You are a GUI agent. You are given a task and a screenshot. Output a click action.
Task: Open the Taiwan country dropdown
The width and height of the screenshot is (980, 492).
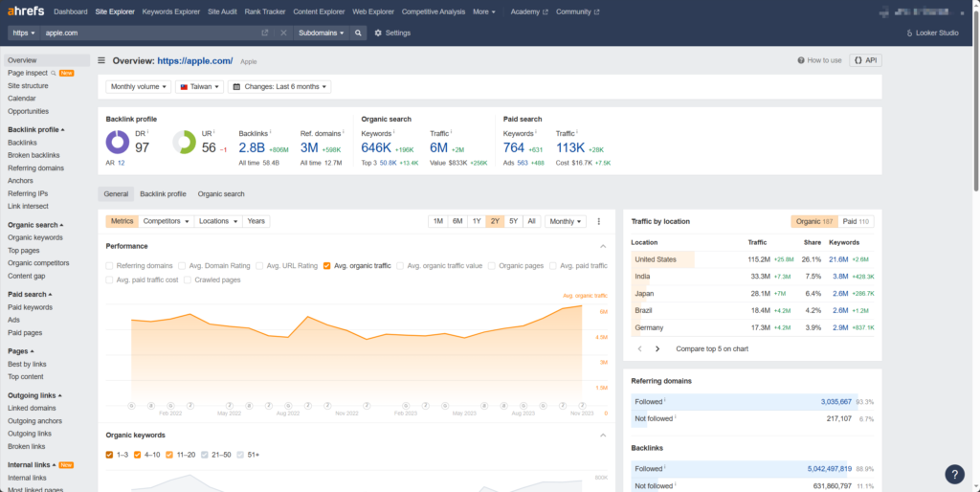pos(199,87)
